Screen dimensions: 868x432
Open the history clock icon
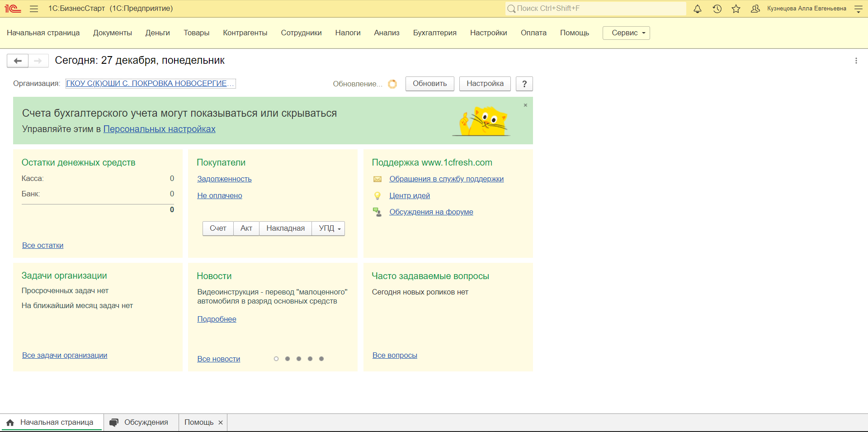pyautogui.click(x=717, y=9)
